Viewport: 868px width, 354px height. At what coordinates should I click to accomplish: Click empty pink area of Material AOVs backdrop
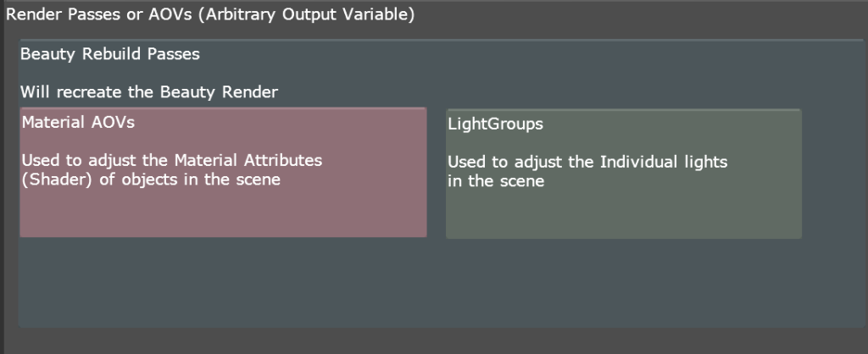pyautogui.click(x=223, y=213)
